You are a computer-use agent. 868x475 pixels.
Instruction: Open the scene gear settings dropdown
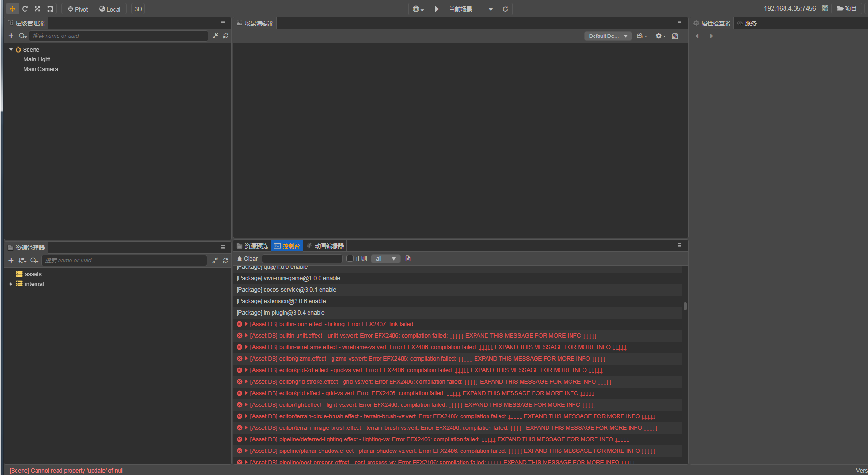pyautogui.click(x=661, y=36)
